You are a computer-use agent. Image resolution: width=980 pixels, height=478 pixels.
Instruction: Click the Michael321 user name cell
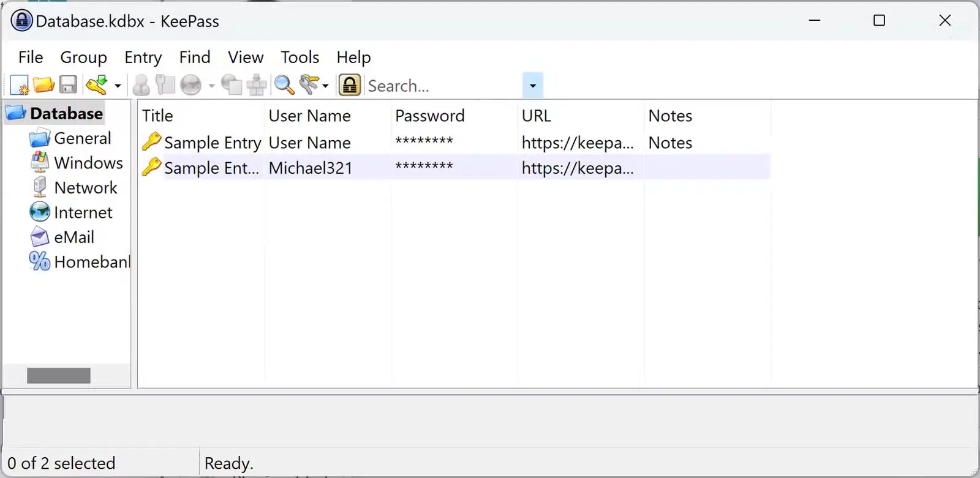311,168
